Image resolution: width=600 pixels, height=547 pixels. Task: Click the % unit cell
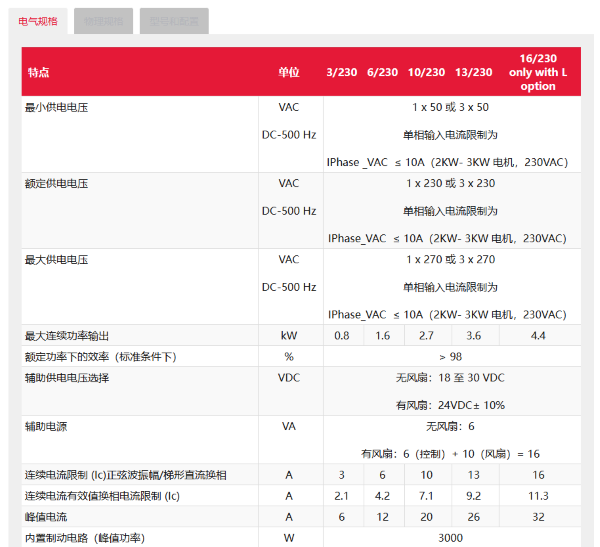click(x=289, y=357)
